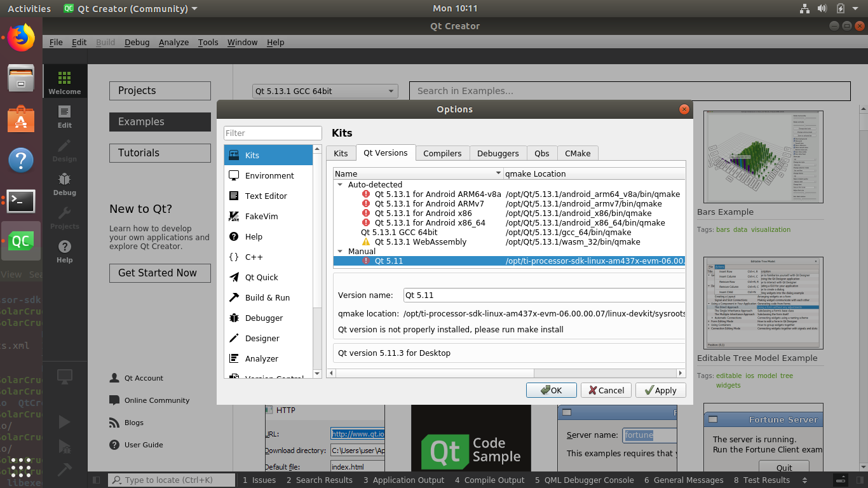Switch to Edit mode icon
868x488 pixels.
[65, 116]
